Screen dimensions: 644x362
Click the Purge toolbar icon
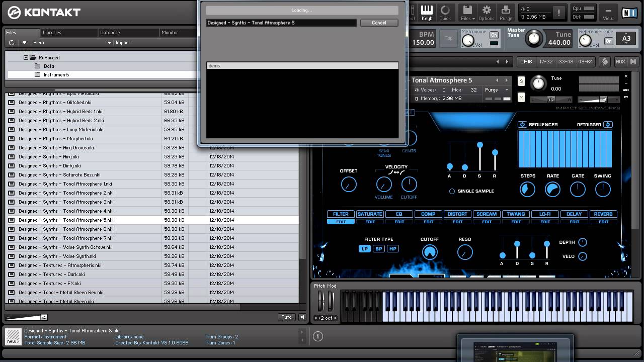[506, 13]
